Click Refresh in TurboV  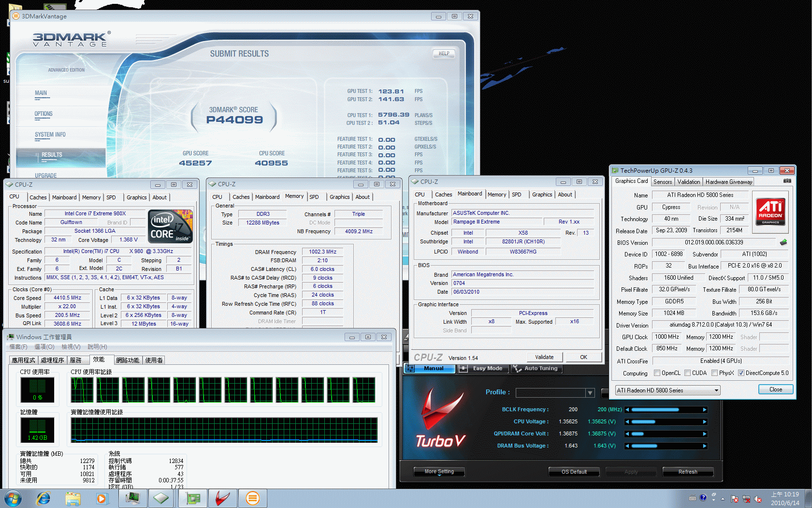tap(688, 472)
